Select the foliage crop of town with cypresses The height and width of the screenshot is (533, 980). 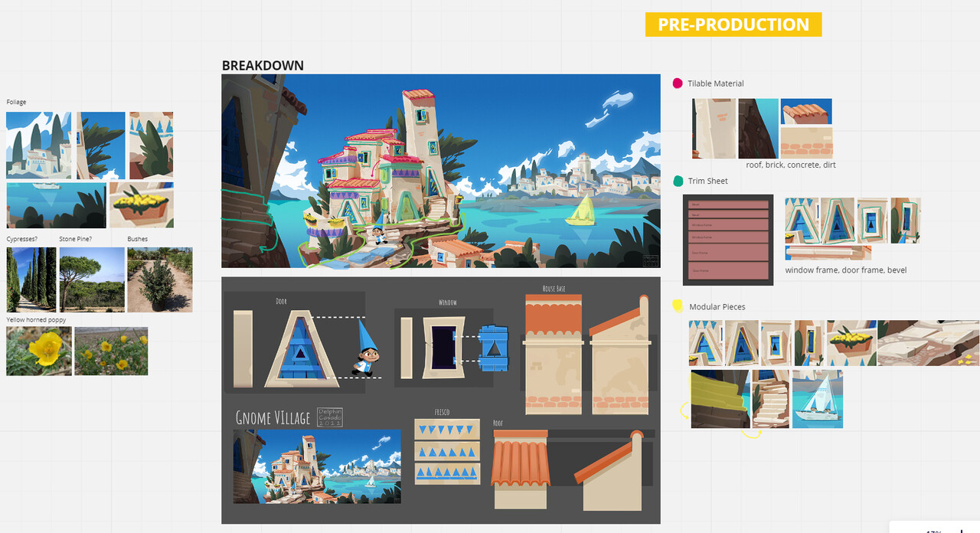coord(39,146)
